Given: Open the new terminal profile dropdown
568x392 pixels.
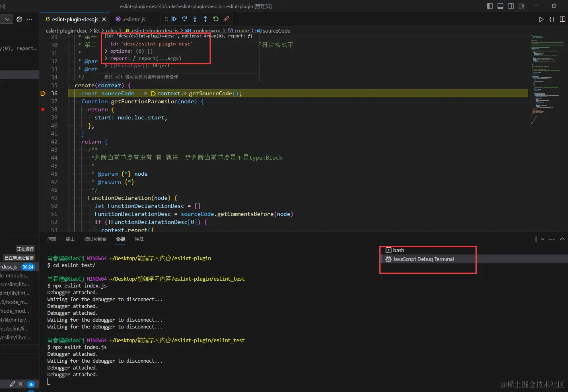Looking at the screenshot, I should click(543, 239).
